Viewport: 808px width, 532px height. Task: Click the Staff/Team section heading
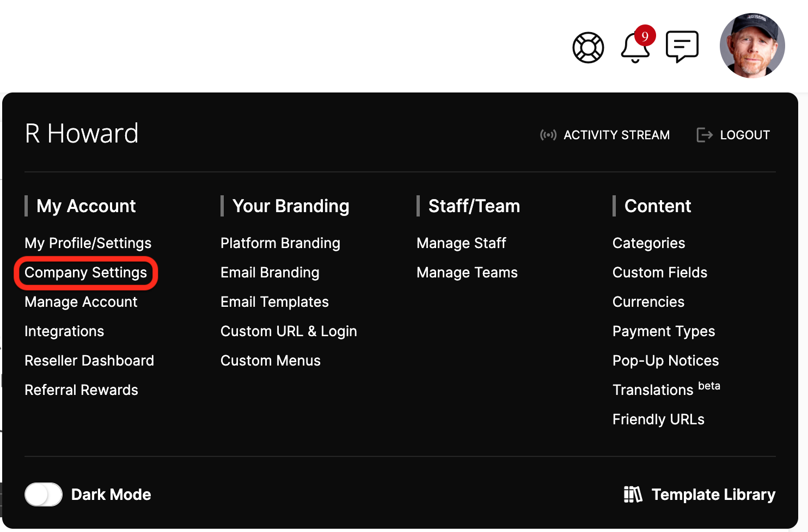[x=474, y=206]
